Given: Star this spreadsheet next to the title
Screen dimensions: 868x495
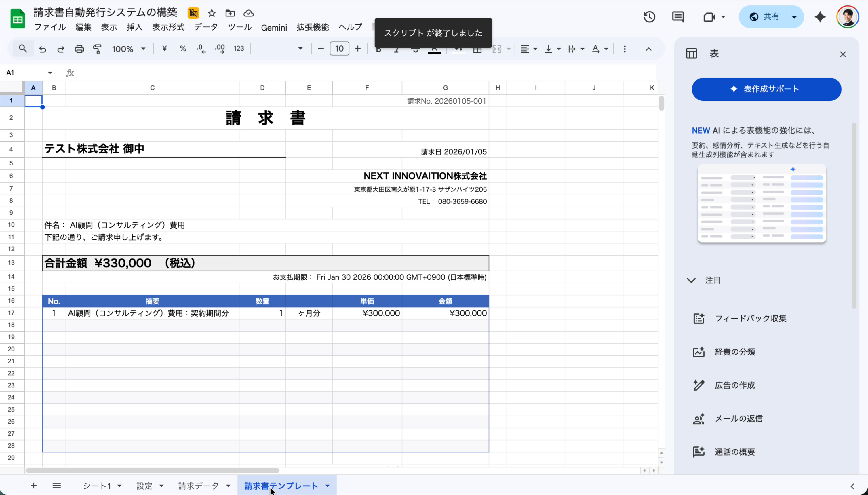Looking at the screenshot, I should tap(211, 13).
